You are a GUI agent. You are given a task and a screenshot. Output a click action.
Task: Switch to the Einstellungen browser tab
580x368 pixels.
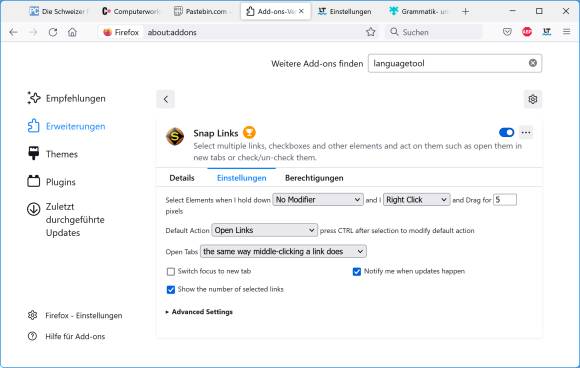(346, 11)
